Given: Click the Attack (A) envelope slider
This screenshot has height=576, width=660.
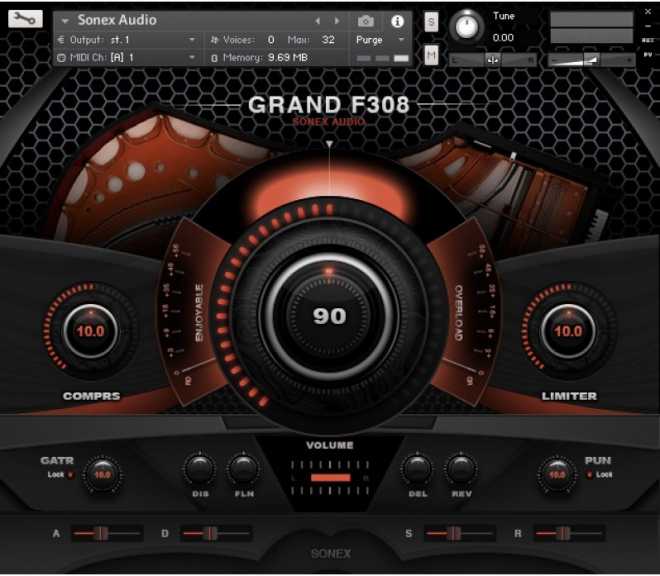Looking at the screenshot, I should 104,533.
